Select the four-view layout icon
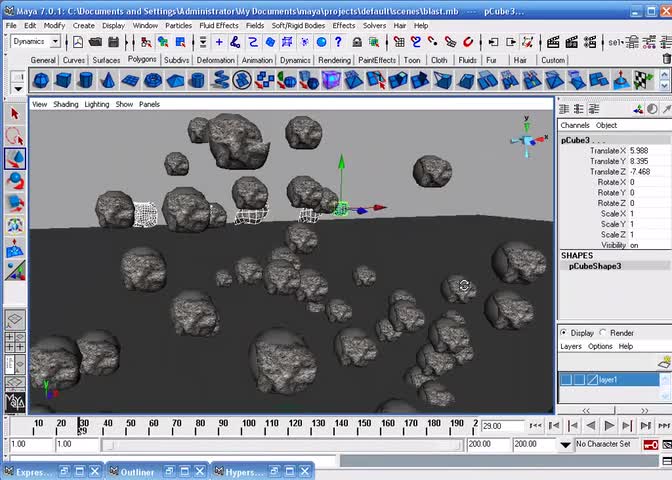The image size is (672, 480). [15, 342]
